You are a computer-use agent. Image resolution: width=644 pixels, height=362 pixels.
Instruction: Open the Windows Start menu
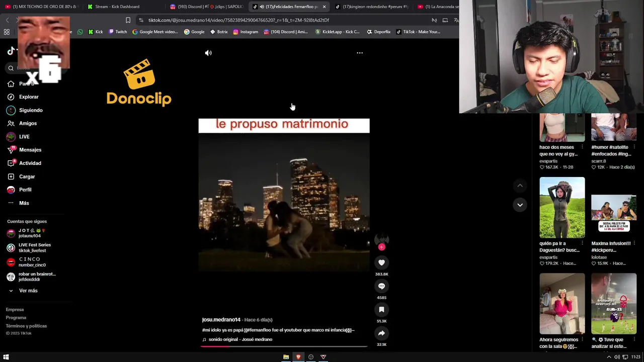6,357
